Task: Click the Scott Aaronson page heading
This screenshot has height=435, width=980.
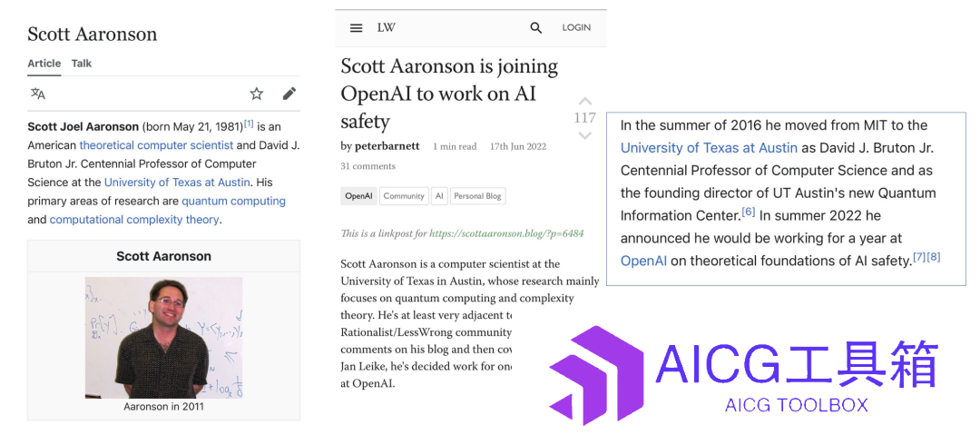Action: pyautogui.click(x=92, y=34)
